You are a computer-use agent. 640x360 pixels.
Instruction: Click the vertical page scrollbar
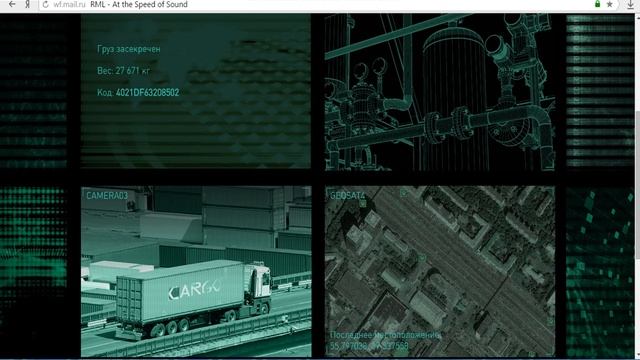(x=637, y=184)
